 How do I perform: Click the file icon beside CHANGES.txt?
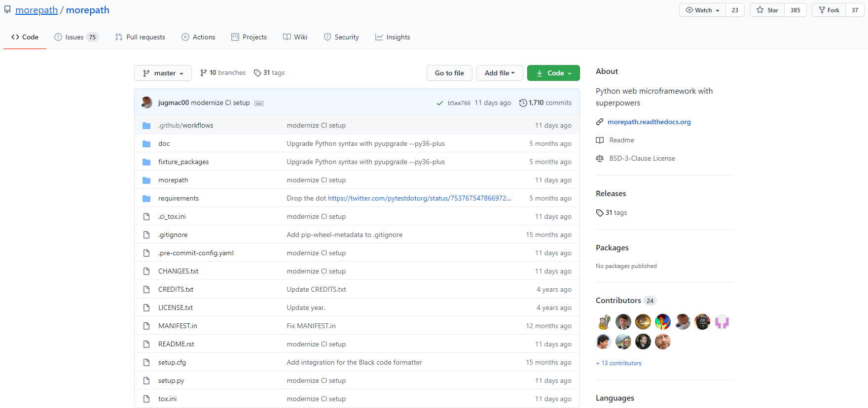(146, 272)
